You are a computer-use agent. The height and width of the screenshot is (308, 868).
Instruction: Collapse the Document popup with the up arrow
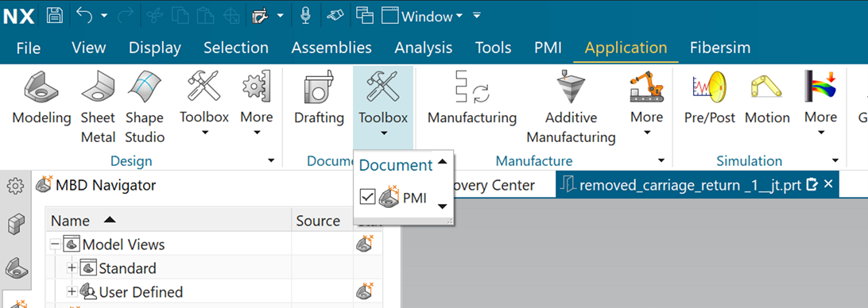point(442,161)
